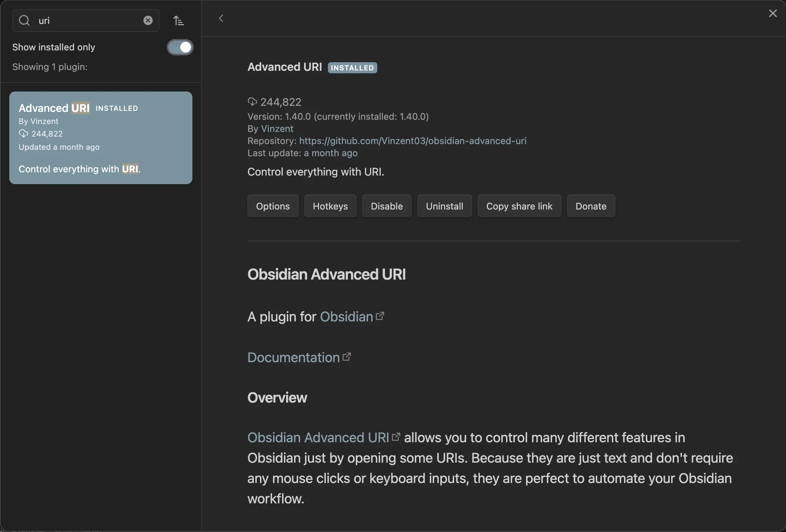Uninstall the Advanced URI plugin
The image size is (786, 532).
click(444, 206)
